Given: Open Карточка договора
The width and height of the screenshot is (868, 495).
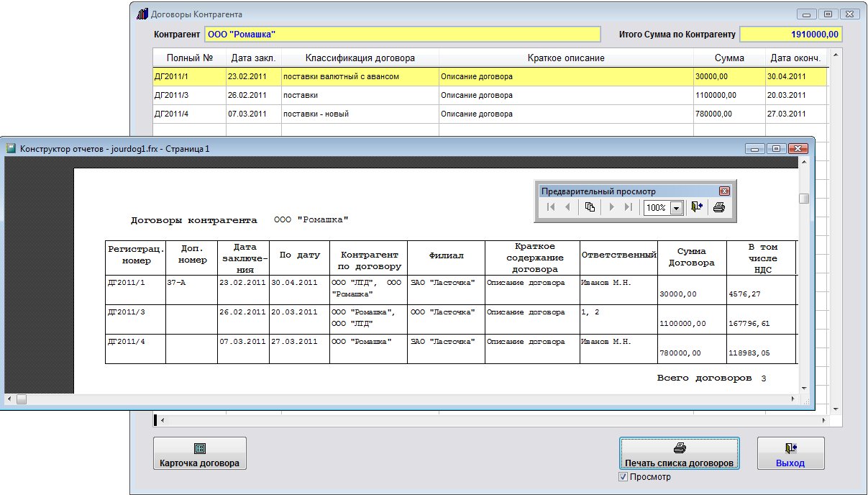Looking at the screenshot, I should tap(200, 454).
